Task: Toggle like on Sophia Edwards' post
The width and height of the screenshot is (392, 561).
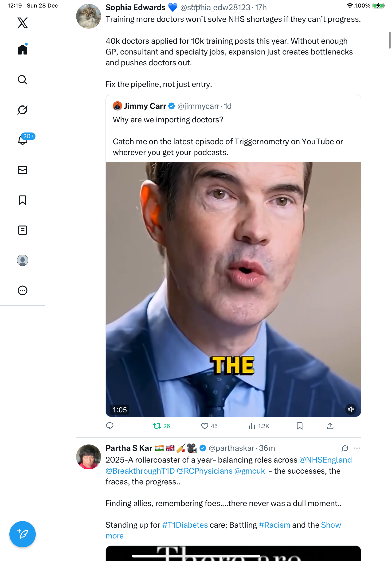Action: point(204,426)
